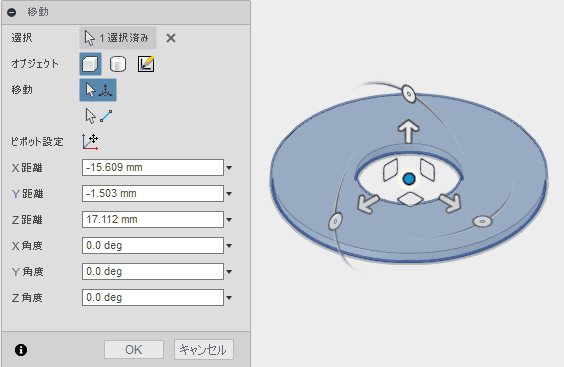This screenshot has width=564, height=367.
Task: Click the lower-right arrow manipulator
Action: pos(450,203)
